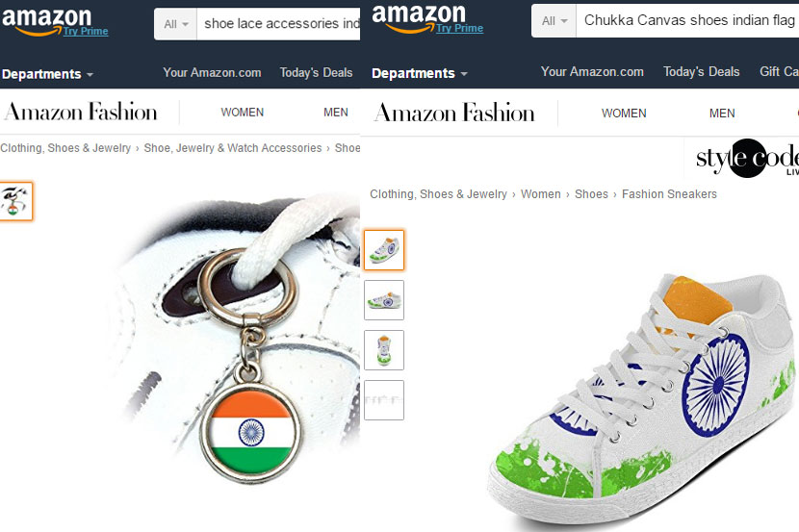Select first sneaker side-view thumbnail
This screenshot has width=799, height=532.
pyautogui.click(x=384, y=249)
